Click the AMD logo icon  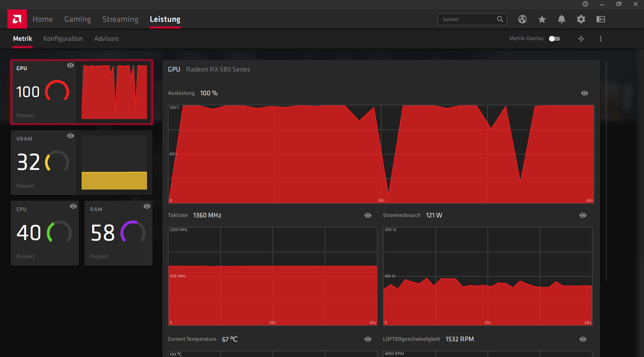coord(17,19)
